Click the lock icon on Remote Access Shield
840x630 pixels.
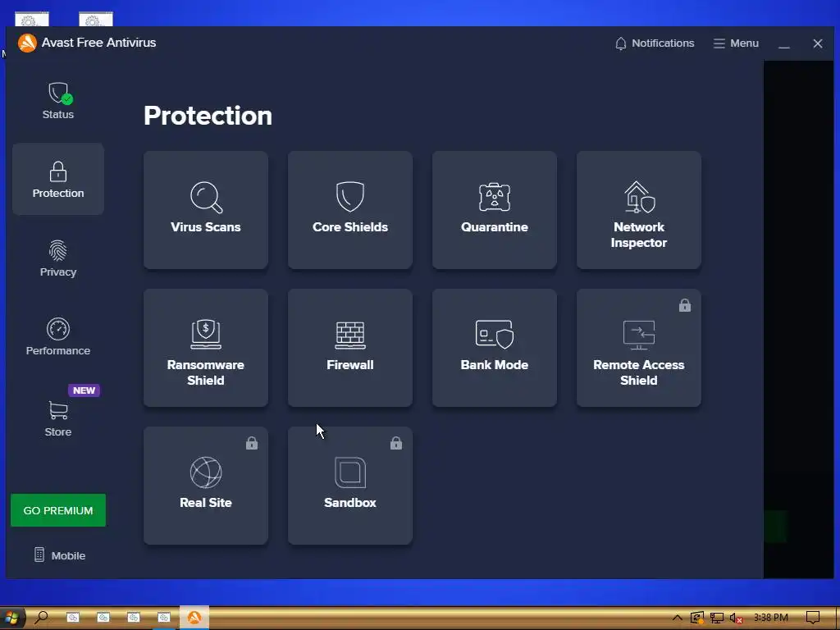[685, 305]
